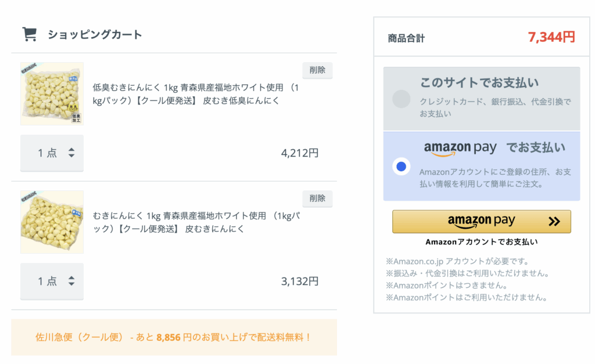Image resolution: width=595 pixels, height=364 pixels.
Task: Open quantity dropdown for 4,212円 item
Action: pyautogui.click(x=52, y=153)
